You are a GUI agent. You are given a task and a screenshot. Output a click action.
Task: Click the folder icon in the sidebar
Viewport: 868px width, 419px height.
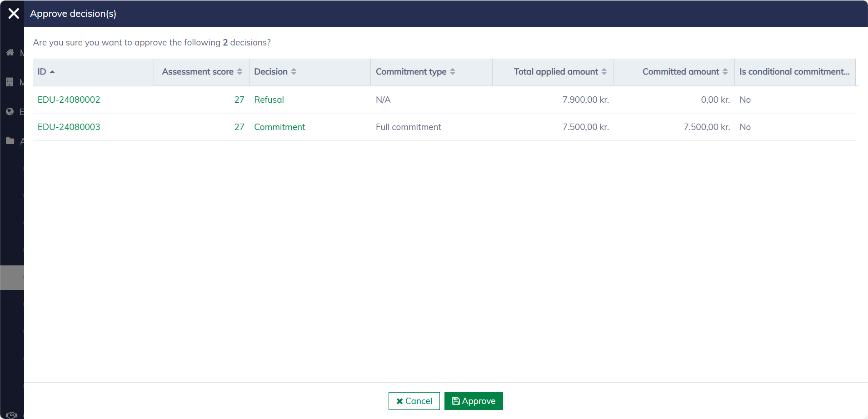[10, 141]
